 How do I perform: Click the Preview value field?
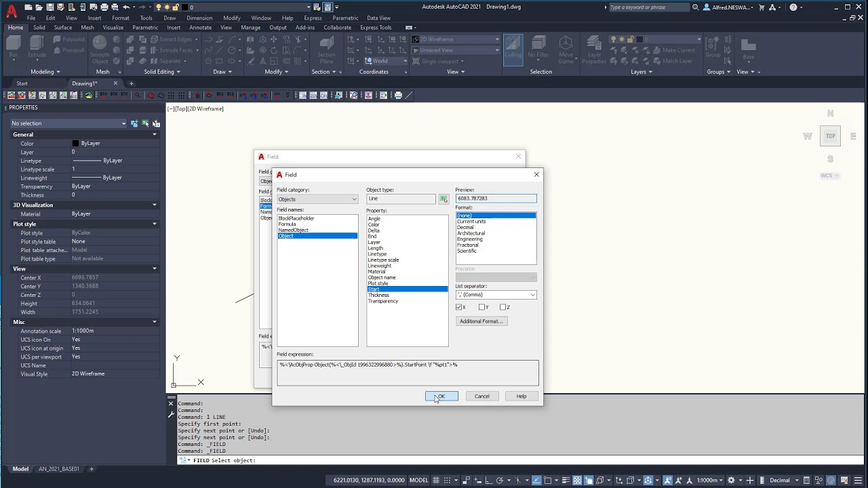tap(496, 199)
